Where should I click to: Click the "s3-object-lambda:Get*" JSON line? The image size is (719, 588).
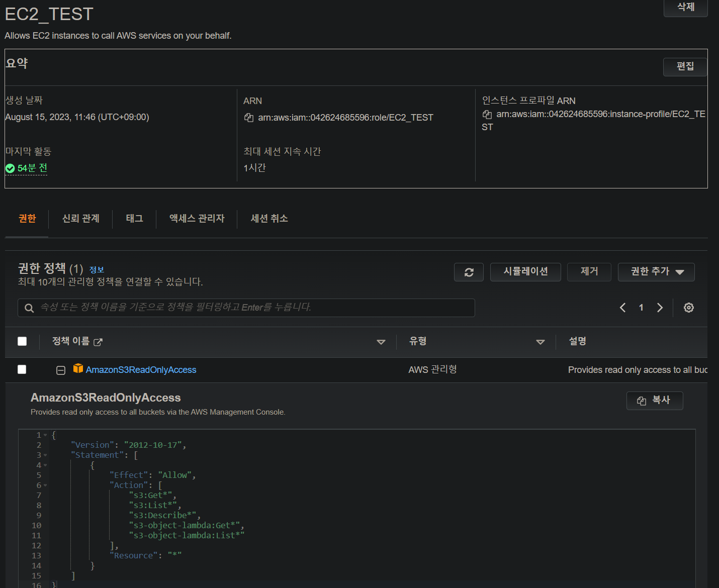coord(186,526)
